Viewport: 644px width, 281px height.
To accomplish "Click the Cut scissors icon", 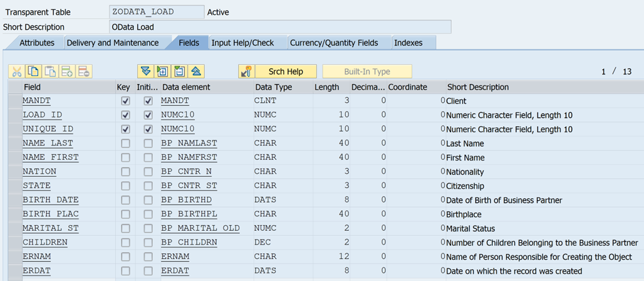I will [x=16, y=72].
